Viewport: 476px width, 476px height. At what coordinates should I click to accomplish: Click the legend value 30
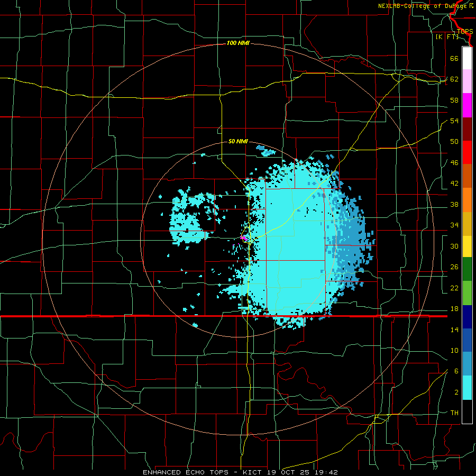[454, 246]
